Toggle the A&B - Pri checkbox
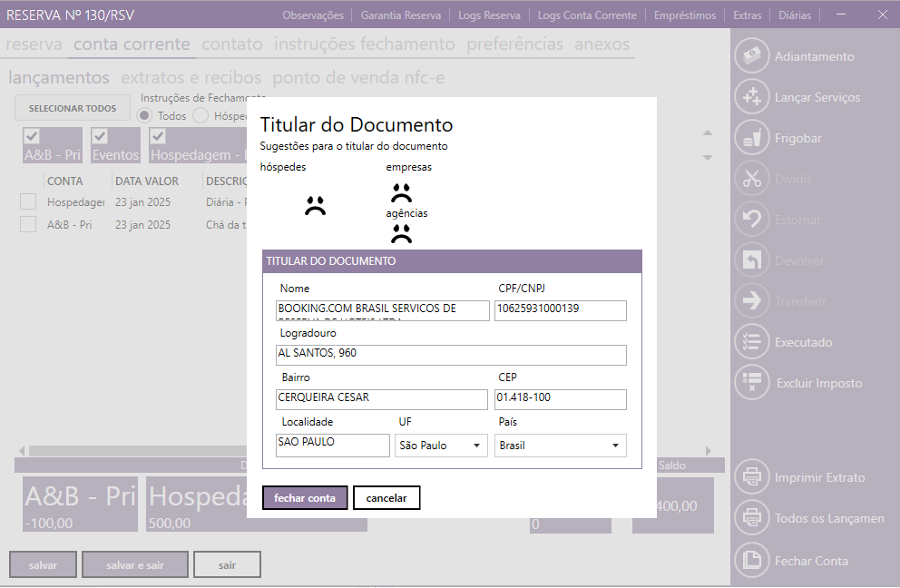The height and width of the screenshot is (588, 900). point(32,136)
